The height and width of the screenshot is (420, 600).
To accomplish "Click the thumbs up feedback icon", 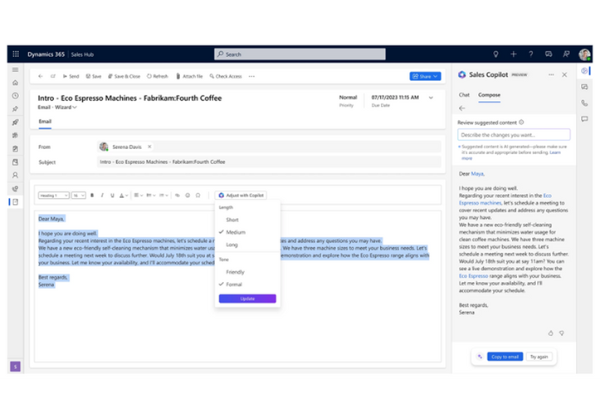I will [551, 333].
